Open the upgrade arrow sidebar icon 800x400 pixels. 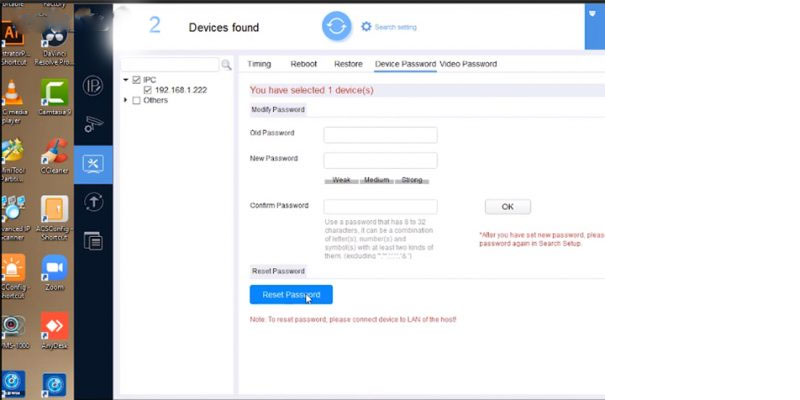pos(93,202)
